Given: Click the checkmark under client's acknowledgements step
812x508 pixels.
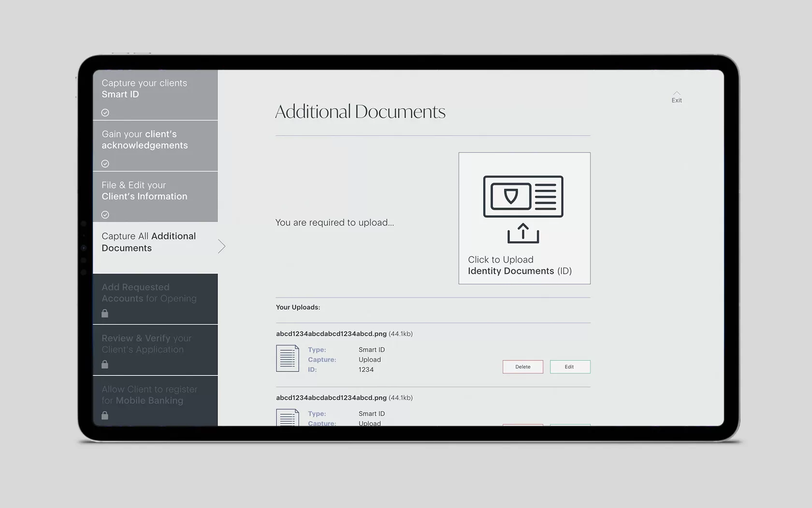Looking at the screenshot, I should pos(105,164).
